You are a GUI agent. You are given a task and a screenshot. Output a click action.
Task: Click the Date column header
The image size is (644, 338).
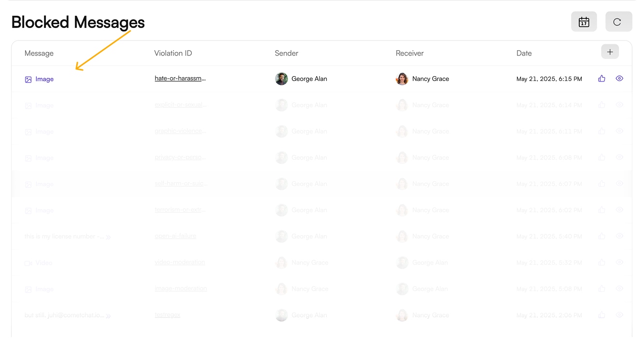coord(524,53)
